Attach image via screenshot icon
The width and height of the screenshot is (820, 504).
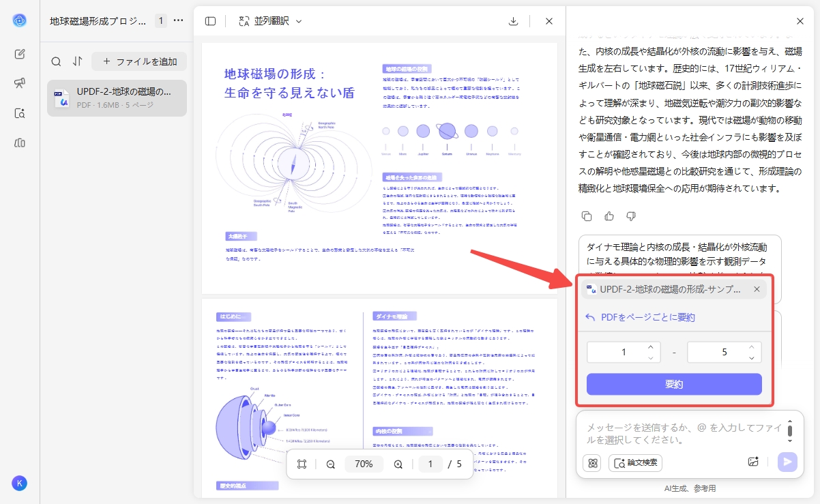click(753, 462)
